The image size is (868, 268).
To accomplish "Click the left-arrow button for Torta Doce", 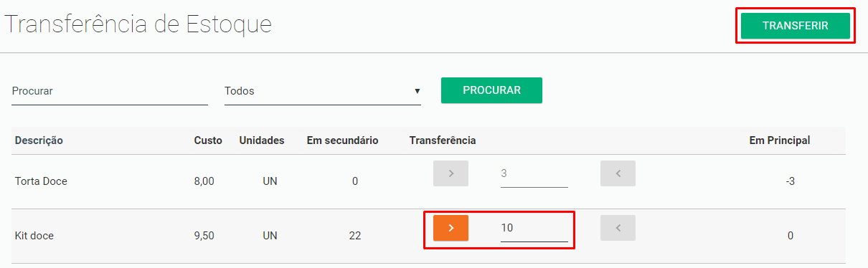I will click(618, 173).
